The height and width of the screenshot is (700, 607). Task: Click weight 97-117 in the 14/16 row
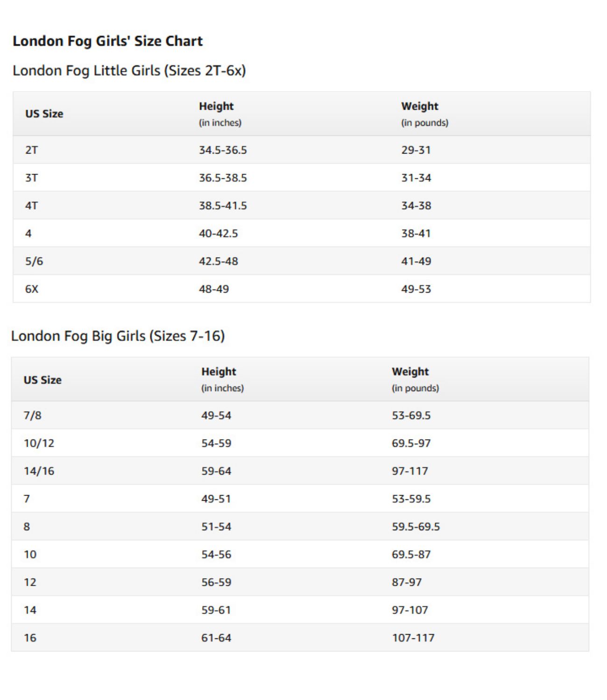point(409,471)
